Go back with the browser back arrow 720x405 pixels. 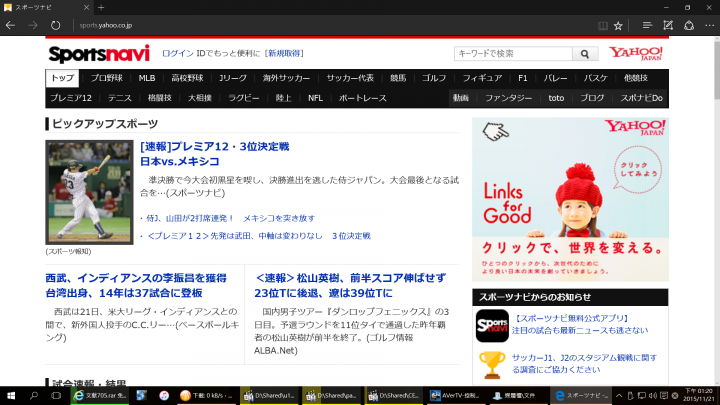[x=10, y=25]
